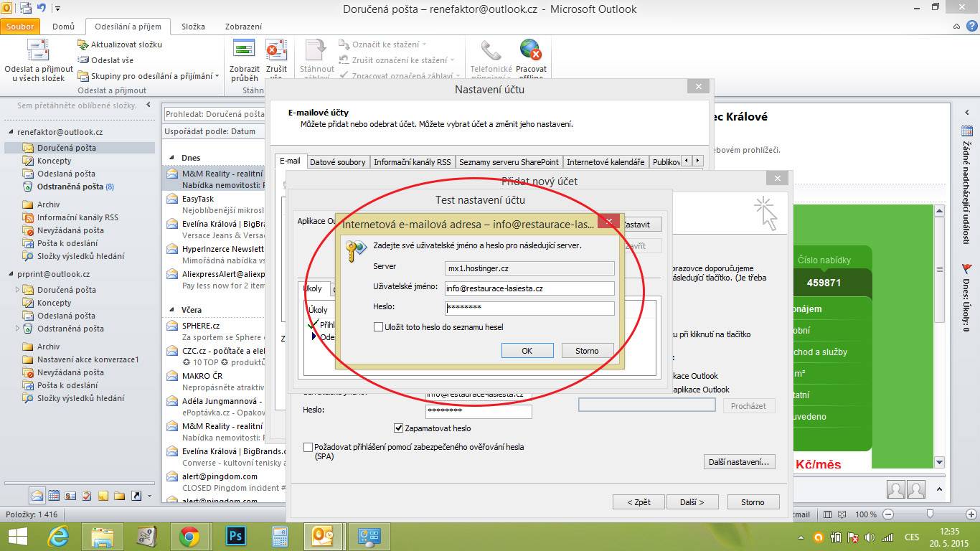980x551 pixels.
Task: Expand Odstraněná pošta under prprint@outlook.cz
Action: tap(18, 329)
